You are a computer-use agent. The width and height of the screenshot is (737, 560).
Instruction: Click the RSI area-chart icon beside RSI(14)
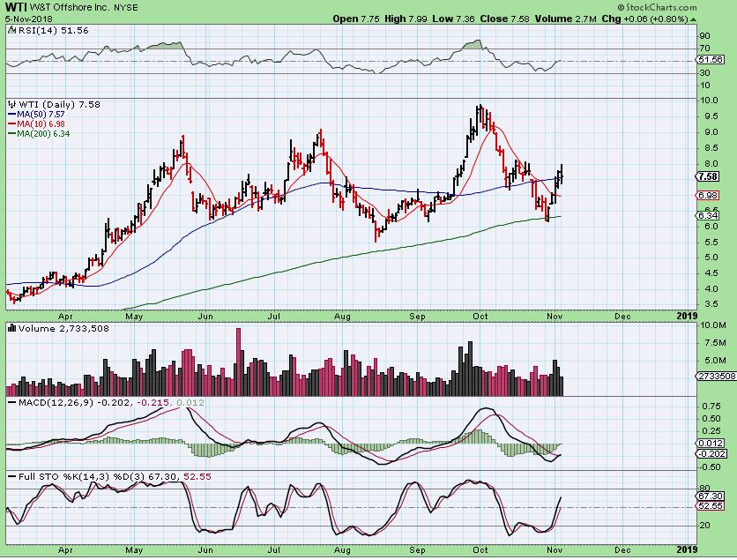coord(12,31)
